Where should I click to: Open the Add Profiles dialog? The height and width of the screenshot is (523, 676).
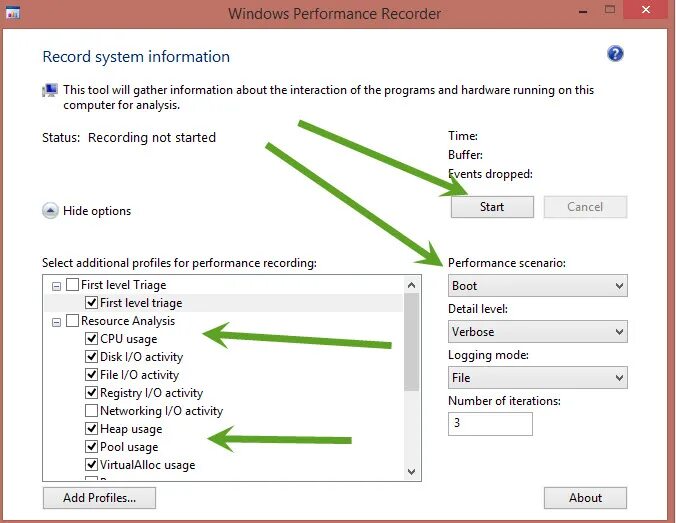tap(99, 498)
